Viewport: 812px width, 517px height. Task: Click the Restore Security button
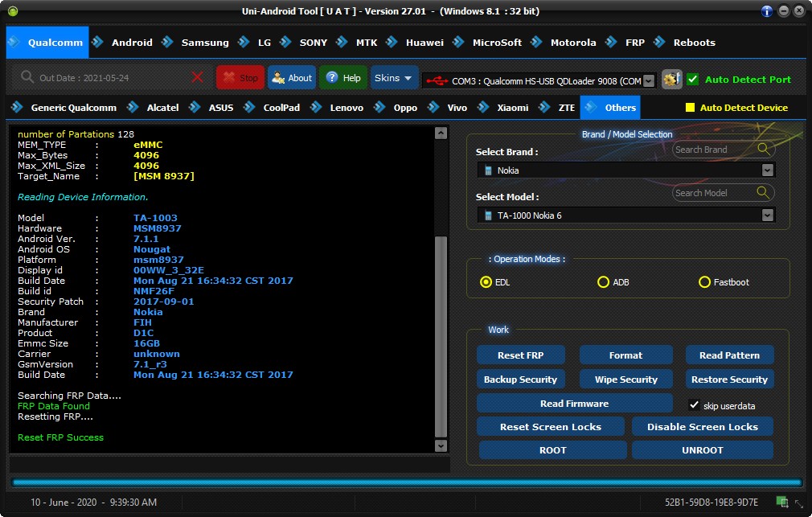click(729, 380)
